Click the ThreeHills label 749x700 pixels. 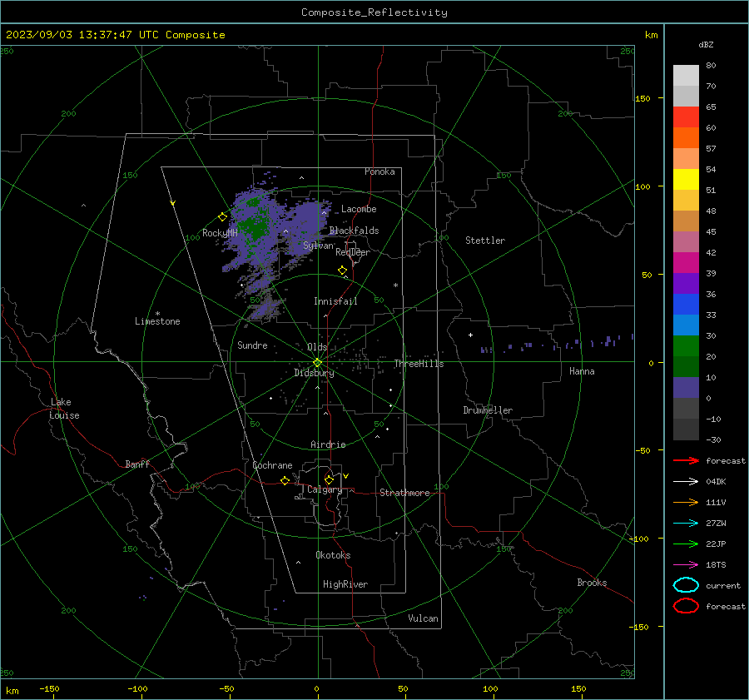419,364
